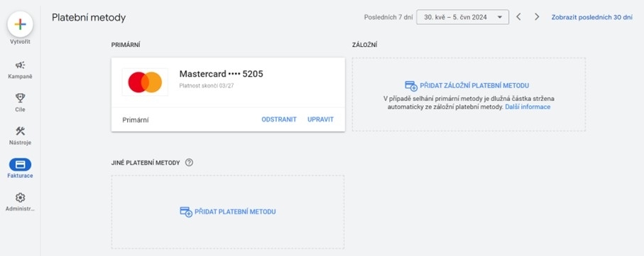This screenshot has height=256, width=644.
Task: Go to next date period arrow
Action: coord(537,17)
